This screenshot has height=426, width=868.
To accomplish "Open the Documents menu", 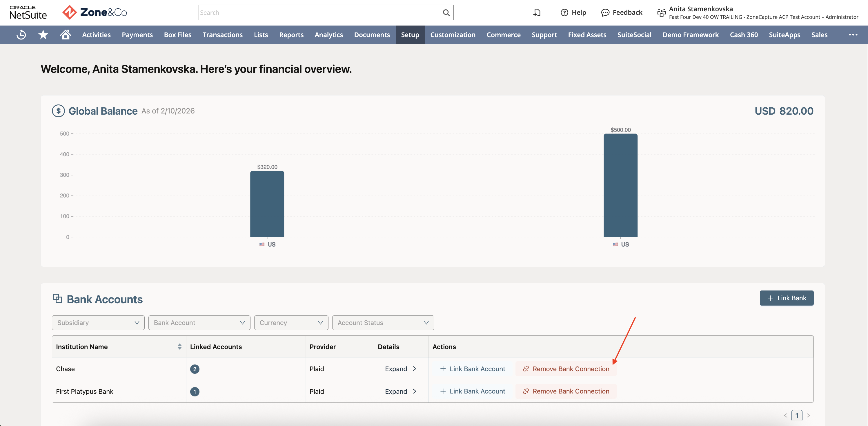I will 372,35.
